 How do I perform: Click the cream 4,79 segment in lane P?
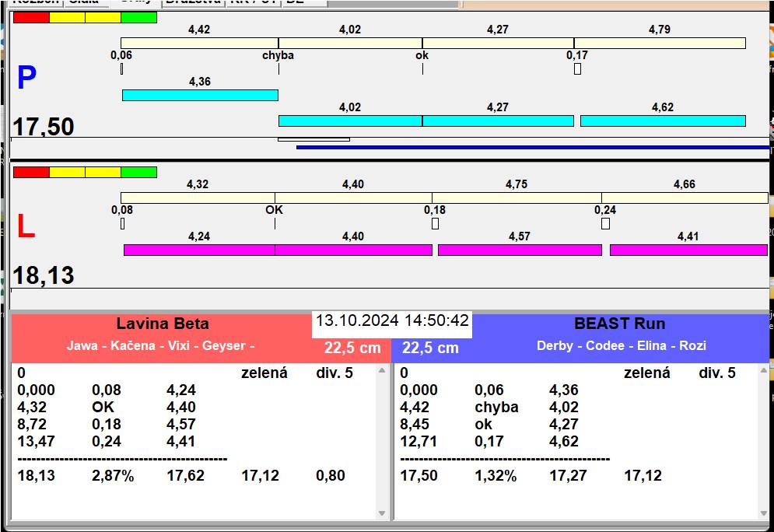click(x=660, y=43)
